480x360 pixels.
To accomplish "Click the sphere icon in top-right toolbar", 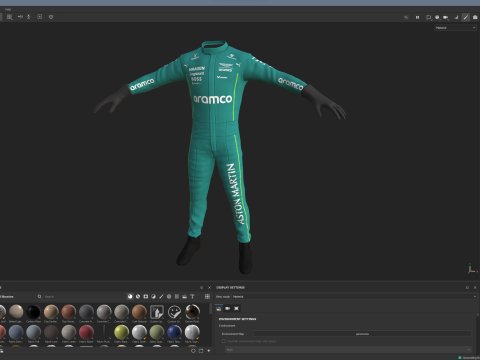I will 437,17.
